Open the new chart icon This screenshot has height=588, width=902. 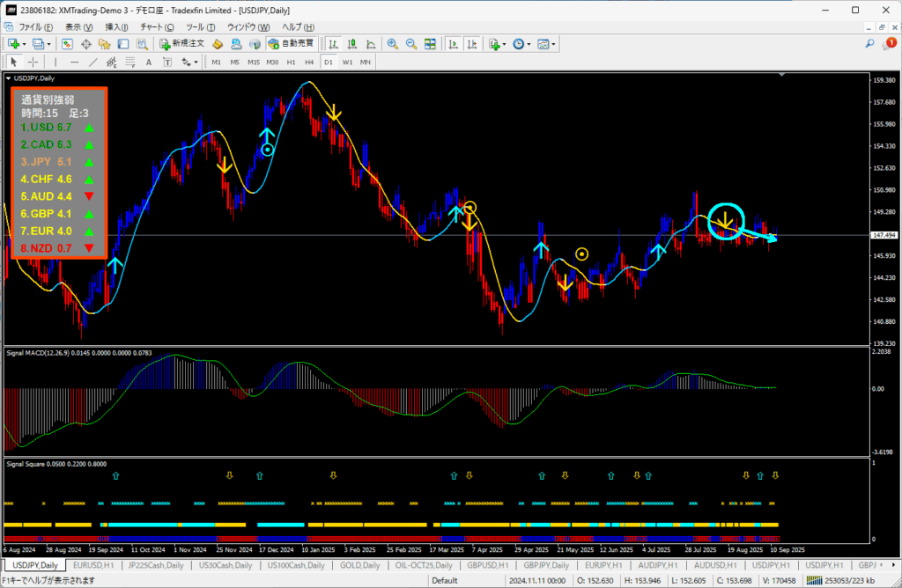(13, 44)
